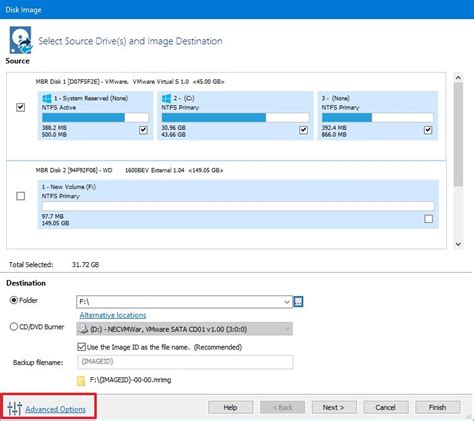Click the '30.96 GB' used size text
The height and width of the screenshot is (421, 474).
[x=173, y=128]
